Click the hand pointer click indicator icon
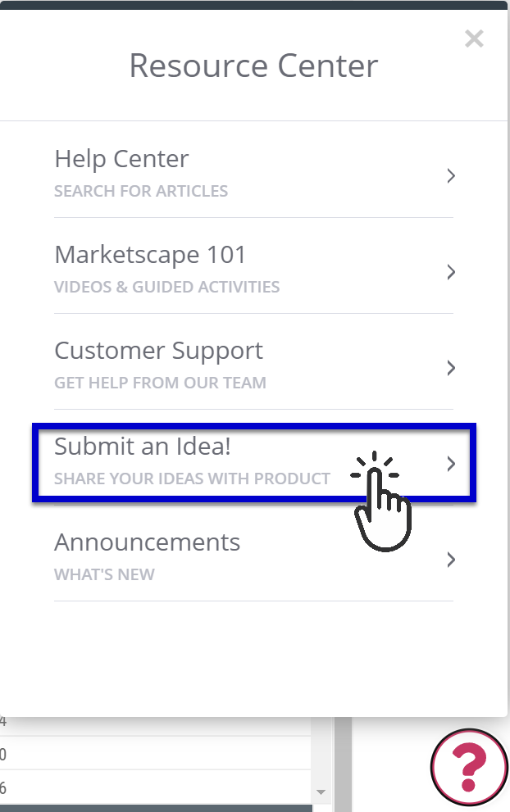 380,501
